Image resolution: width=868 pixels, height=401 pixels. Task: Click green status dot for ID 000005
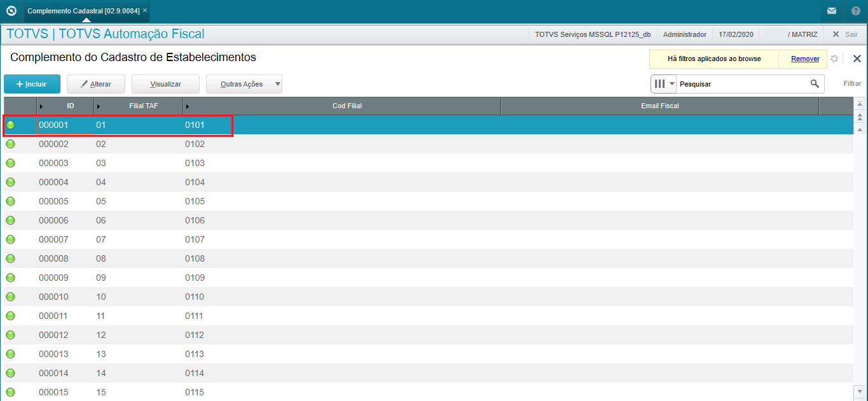(10, 201)
